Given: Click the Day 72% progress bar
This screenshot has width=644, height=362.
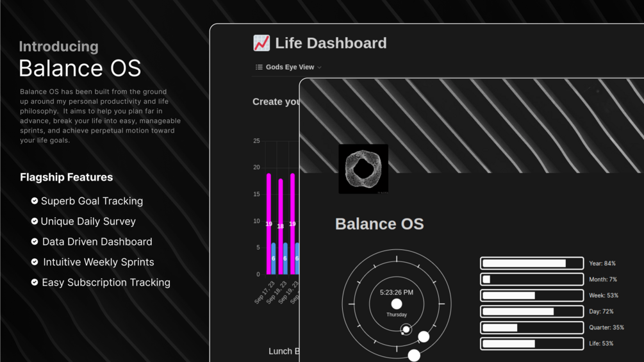Looking at the screenshot, I should click(532, 311).
